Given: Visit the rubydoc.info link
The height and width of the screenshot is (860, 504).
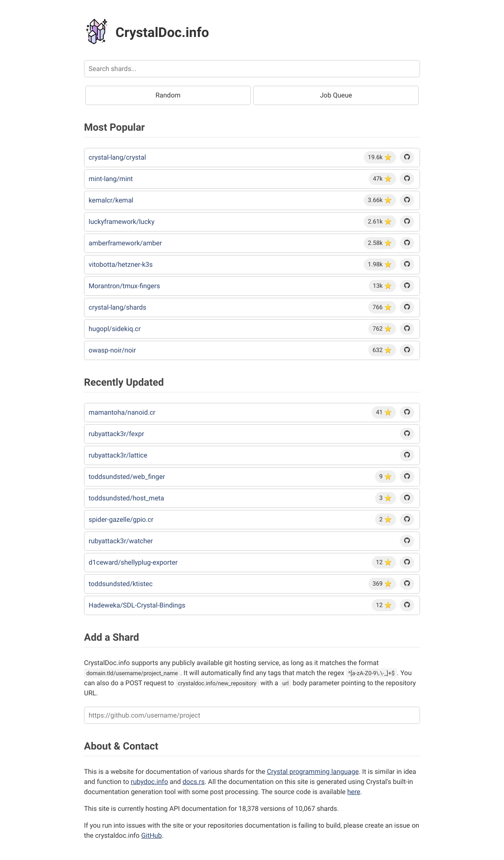Looking at the screenshot, I should 149,781.
